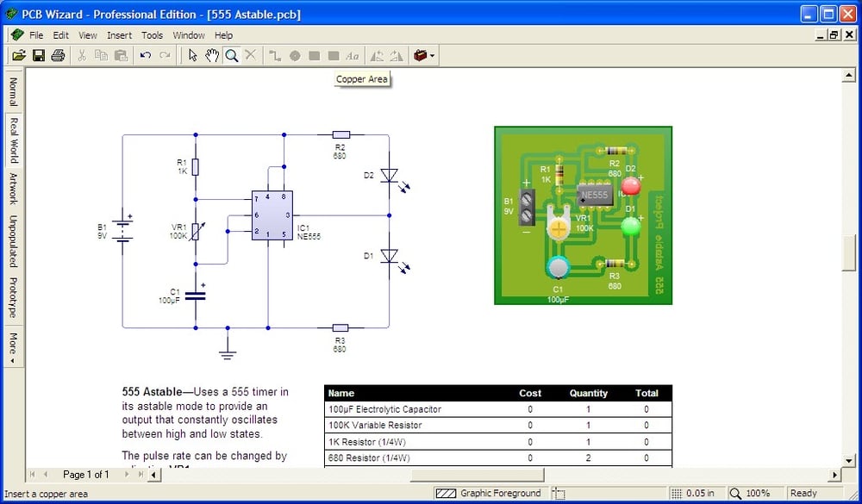Open the Window menu

pyautogui.click(x=189, y=35)
